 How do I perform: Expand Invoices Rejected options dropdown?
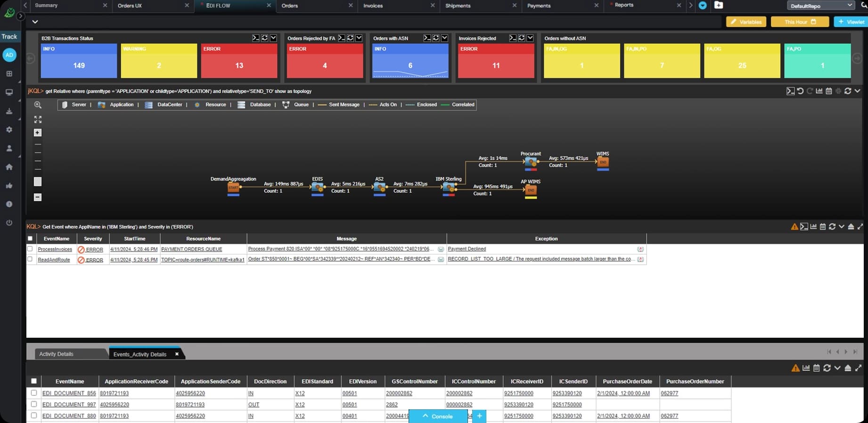click(530, 38)
